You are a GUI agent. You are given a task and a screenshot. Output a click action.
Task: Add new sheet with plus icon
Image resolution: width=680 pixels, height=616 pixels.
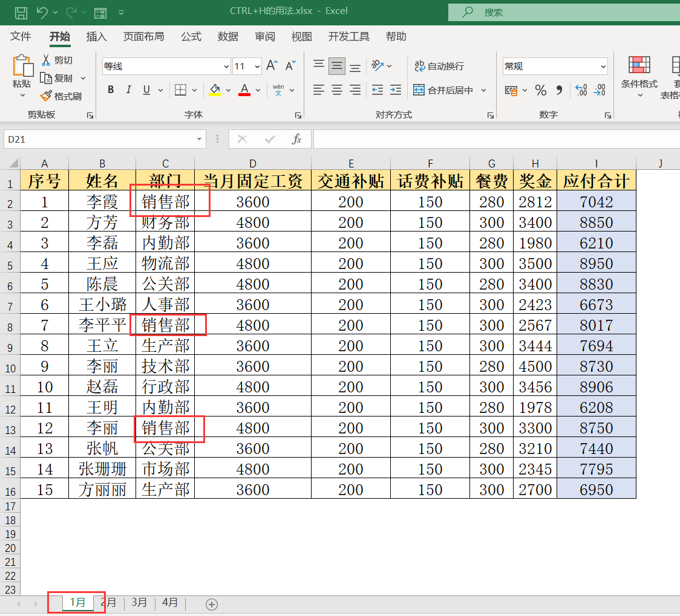click(212, 605)
